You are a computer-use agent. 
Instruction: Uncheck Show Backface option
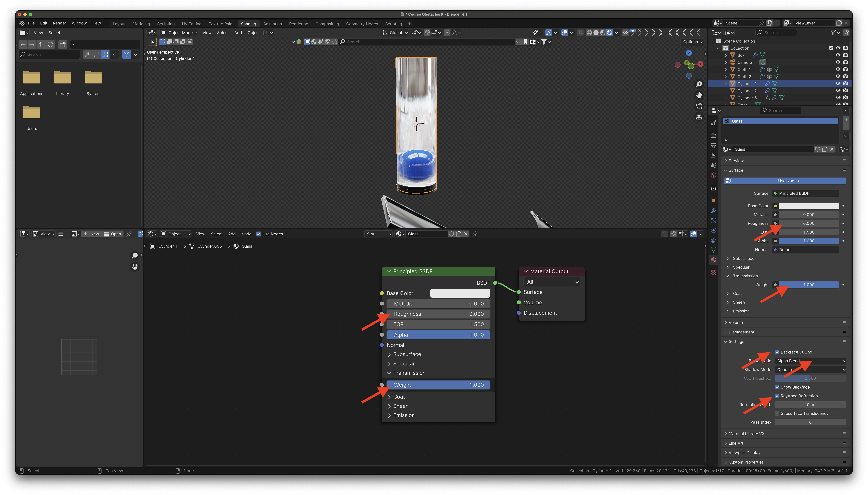tap(777, 387)
